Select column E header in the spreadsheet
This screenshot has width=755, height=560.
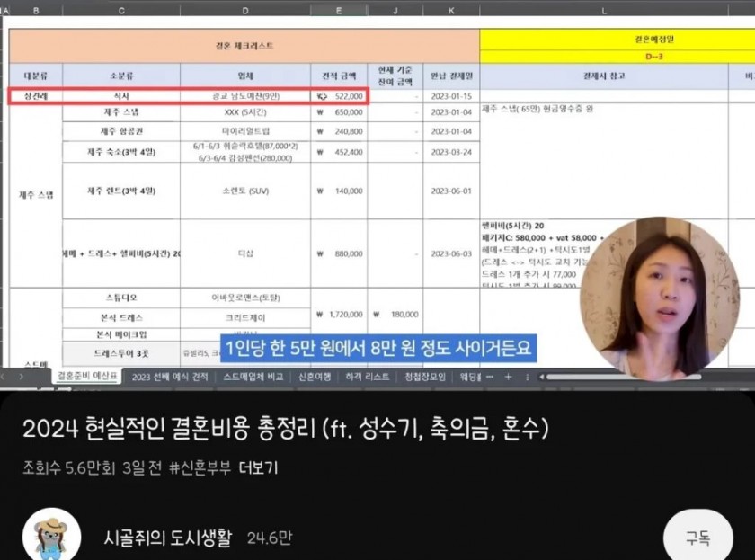pos(337,9)
